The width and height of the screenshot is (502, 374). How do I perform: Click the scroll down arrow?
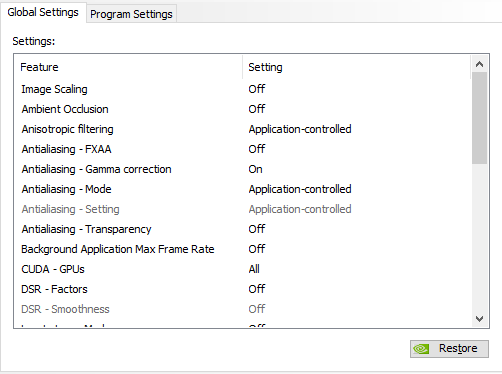click(x=479, y=319)
